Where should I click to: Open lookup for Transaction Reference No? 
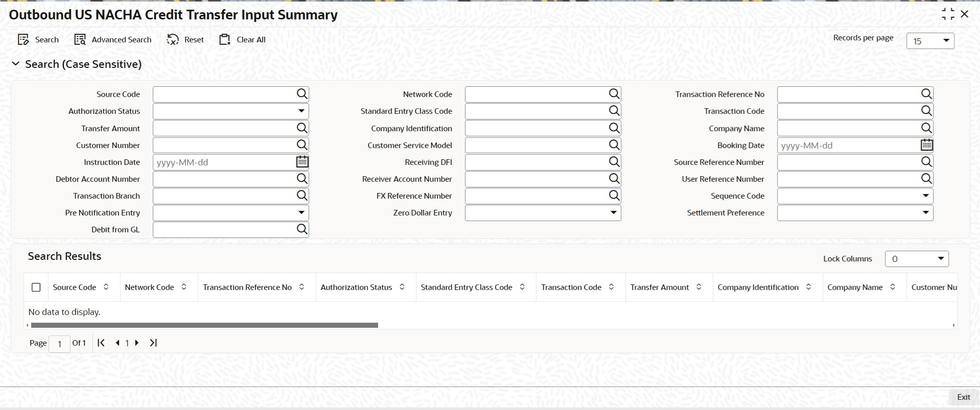click(926, 94)
